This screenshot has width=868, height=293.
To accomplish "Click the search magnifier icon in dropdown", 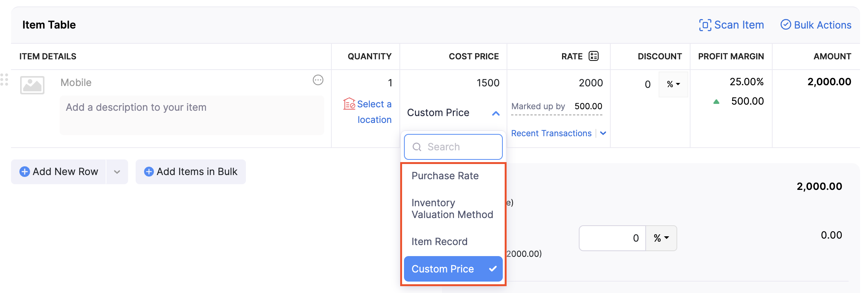I will [418, 146].
